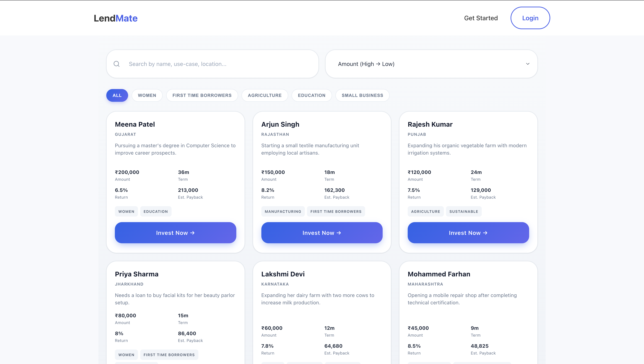Viewport: 644px width, 364px height.
Task: Select the ALL filter pill
Action: pos(117,95)
